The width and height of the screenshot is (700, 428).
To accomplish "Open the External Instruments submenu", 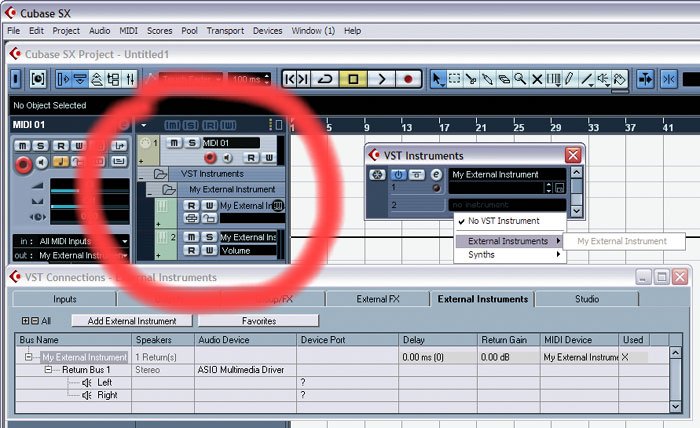I will pos(510,241).
